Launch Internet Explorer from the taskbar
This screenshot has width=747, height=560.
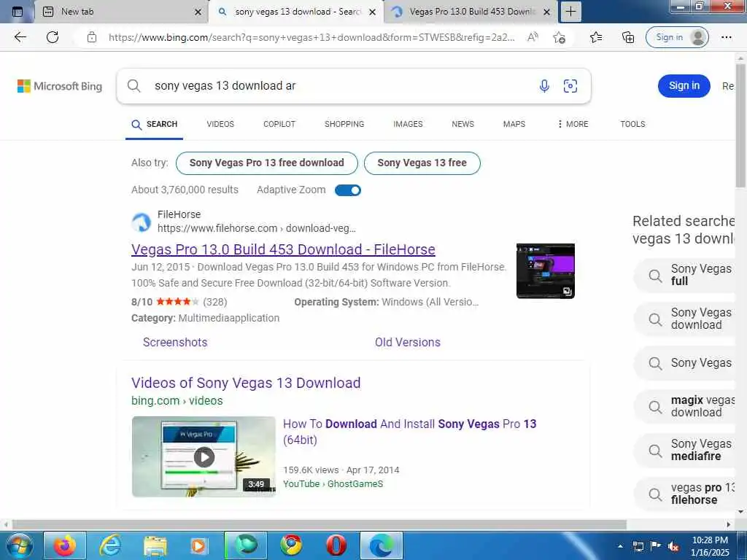[x=110, y=545]
